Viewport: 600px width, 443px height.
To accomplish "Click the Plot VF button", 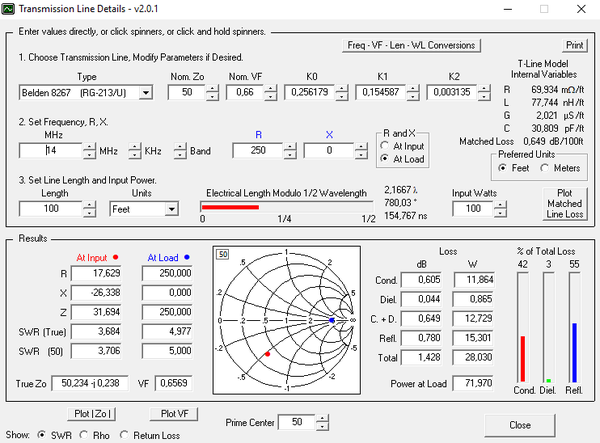I will (172, 413).
